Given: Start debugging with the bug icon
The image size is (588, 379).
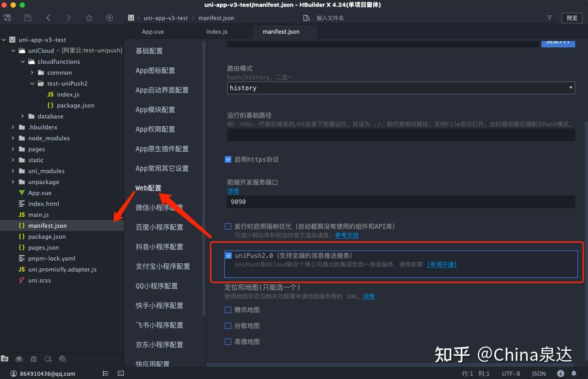Looking at the screenshot, I should [34, 359].
